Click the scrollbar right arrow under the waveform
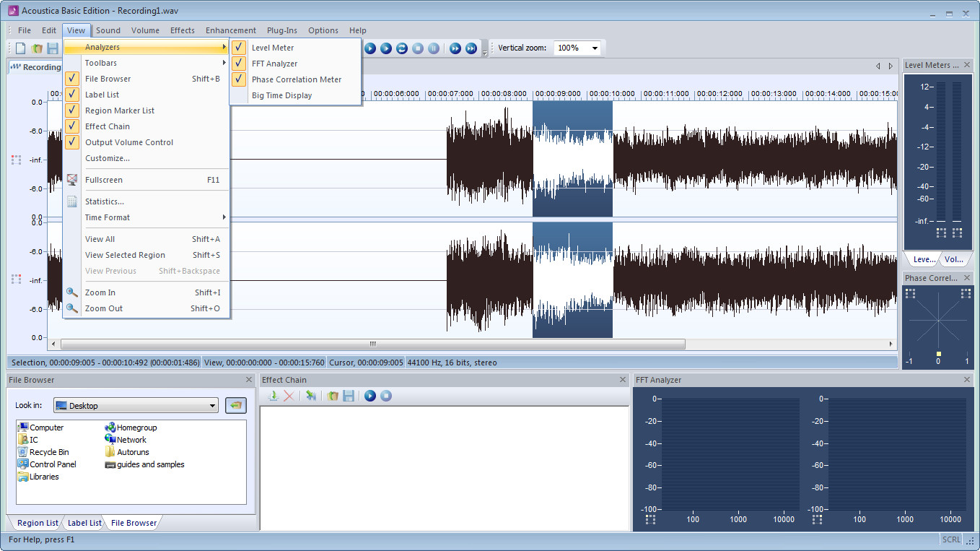Image resolution: width=980 pixels, height=551 pixels. 891,344
